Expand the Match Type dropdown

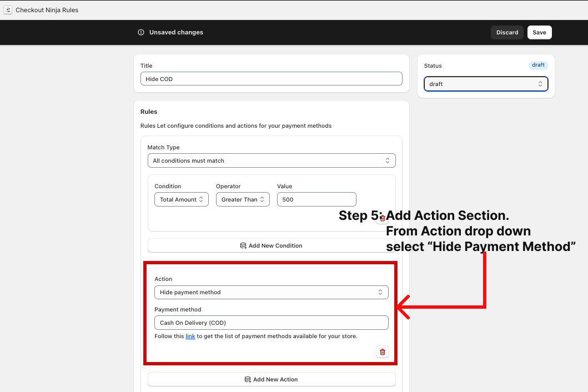[271, 160]
